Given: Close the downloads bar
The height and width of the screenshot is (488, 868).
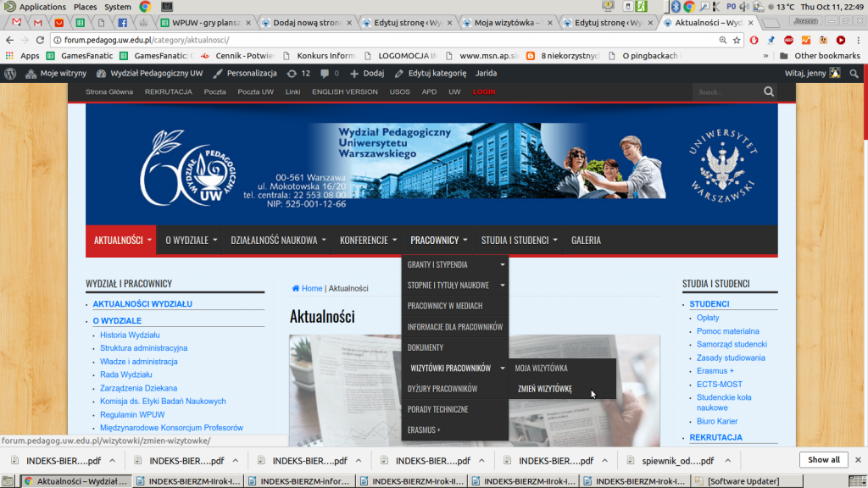Looking at the screenshot, I should click(x=858, y=460).
